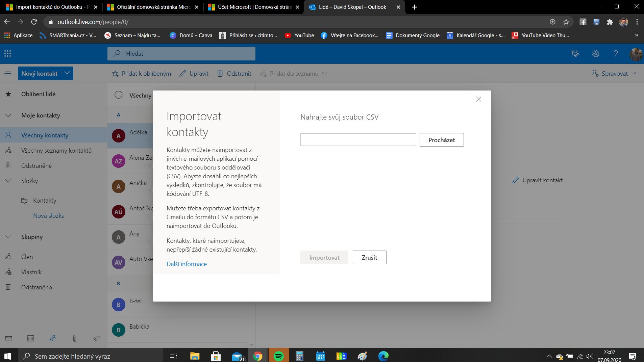
Task: Click the CSV file path input field
Action: click(358, 139)
